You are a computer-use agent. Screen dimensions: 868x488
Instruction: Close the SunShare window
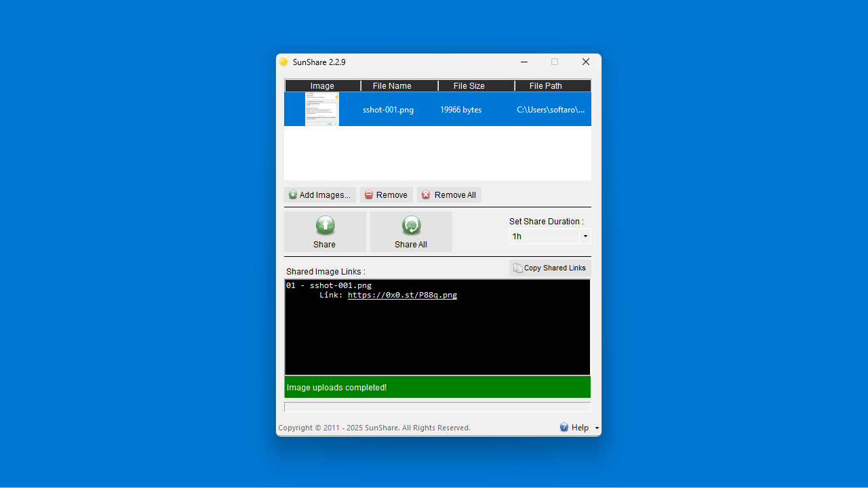(x=586, y=62)
